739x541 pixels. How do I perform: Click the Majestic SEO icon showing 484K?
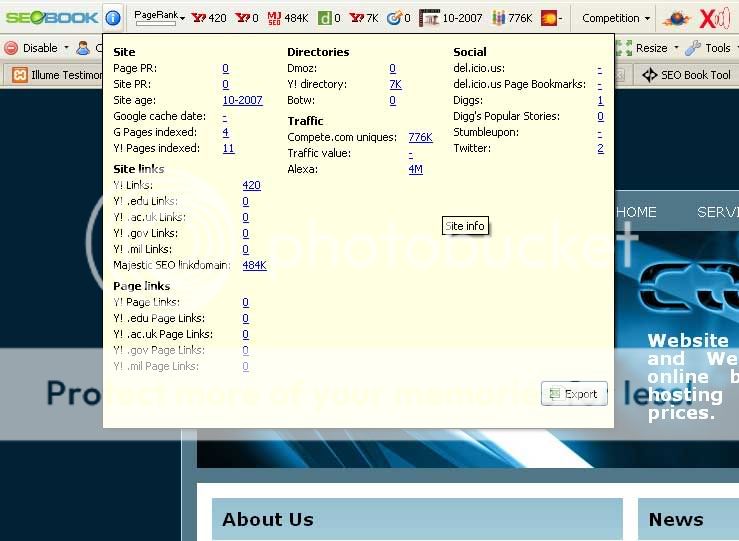(274, 18)
